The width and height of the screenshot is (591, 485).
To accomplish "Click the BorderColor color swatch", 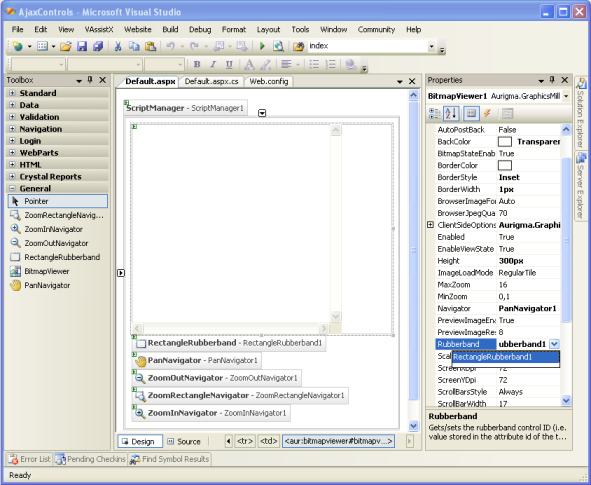I will tap(505, 165).
